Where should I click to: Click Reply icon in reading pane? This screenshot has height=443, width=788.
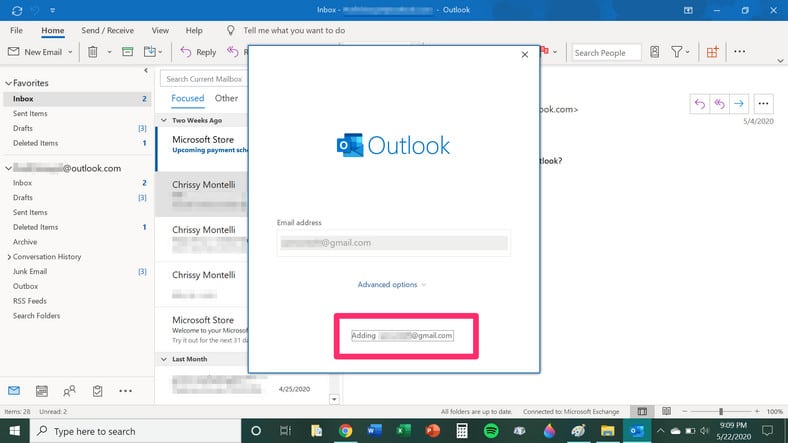pos(700,104)
